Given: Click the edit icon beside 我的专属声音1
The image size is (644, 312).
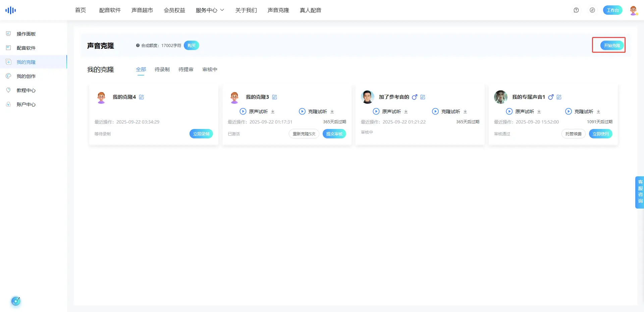Looking at the screenshot, I should click(559, 97).
